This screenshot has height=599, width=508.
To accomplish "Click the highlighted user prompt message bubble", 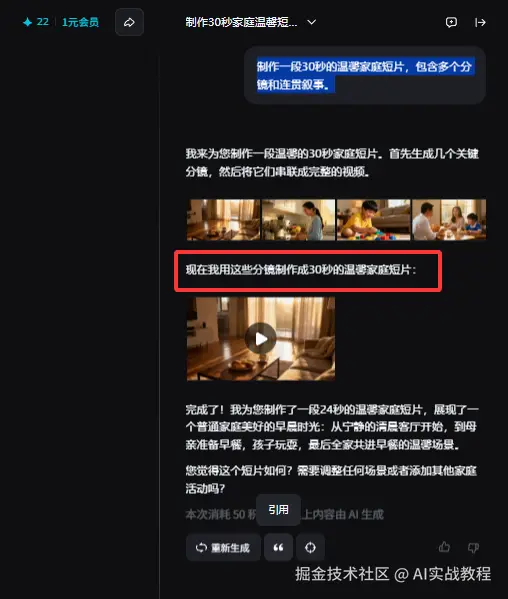I will pos(365,75).
